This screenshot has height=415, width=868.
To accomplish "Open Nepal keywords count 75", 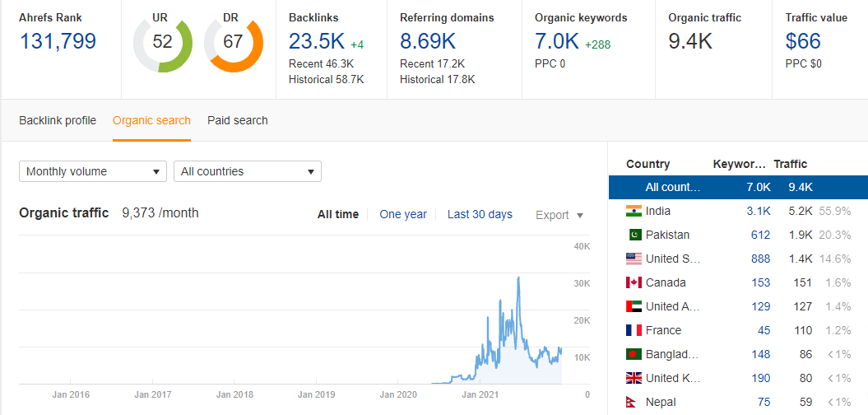I will coord(764,403).
